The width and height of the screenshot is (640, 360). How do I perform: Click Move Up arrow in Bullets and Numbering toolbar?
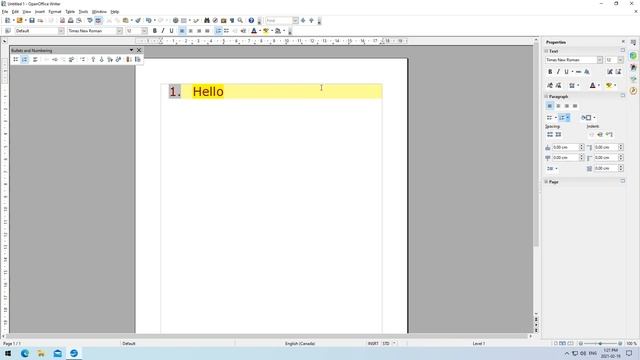point(93,60)
